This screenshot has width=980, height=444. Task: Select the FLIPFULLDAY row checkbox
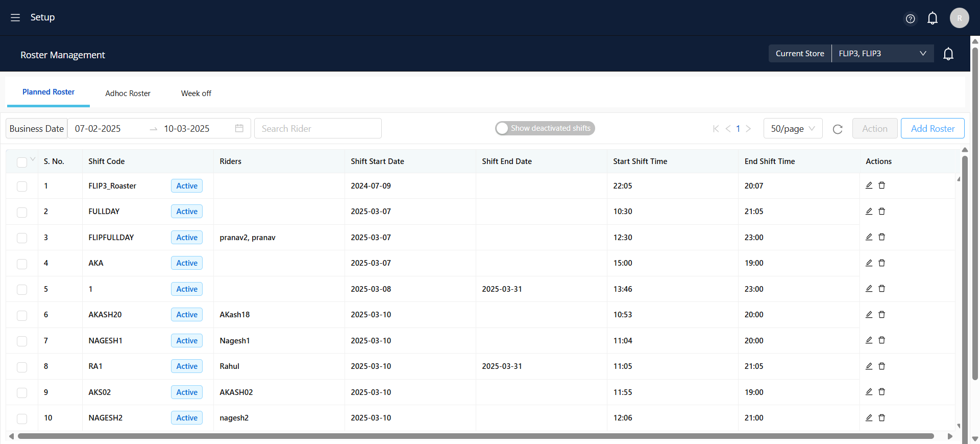[21, 238]
